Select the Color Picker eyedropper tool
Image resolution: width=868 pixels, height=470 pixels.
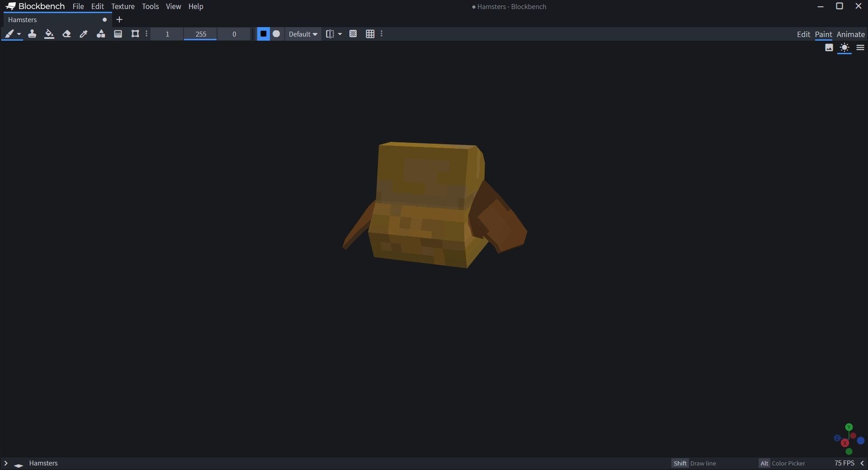tap(84, 34)
